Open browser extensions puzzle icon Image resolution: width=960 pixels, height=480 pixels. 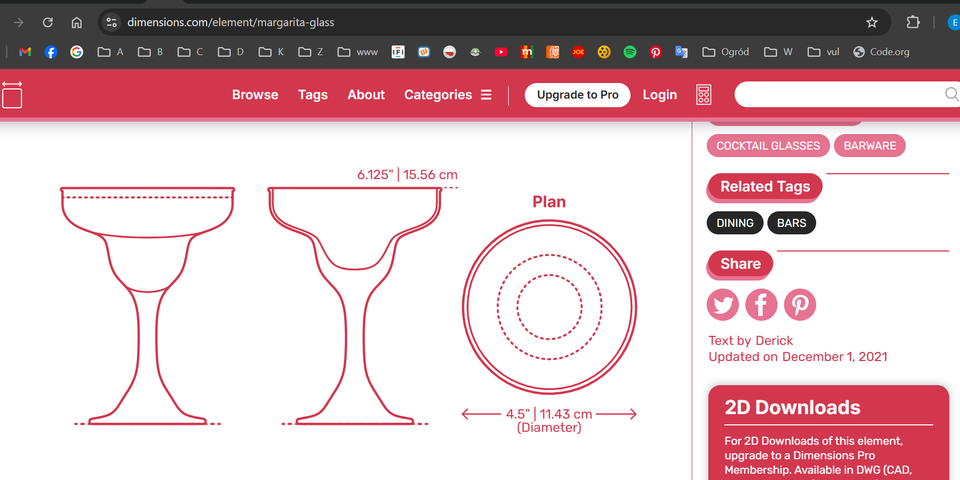[913, 22]
